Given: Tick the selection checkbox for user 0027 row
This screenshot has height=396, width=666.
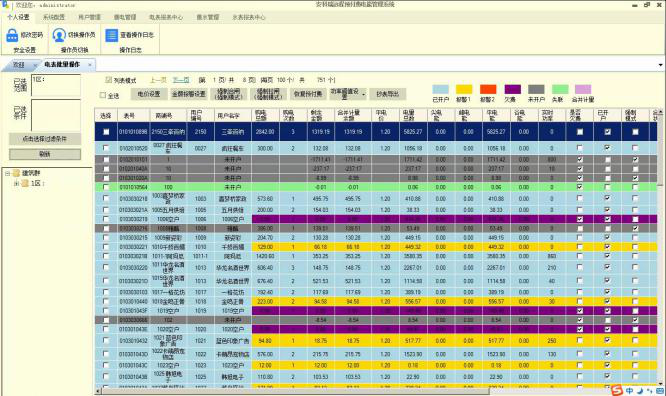Looking at the screenshot, I should tap(106, 148).
